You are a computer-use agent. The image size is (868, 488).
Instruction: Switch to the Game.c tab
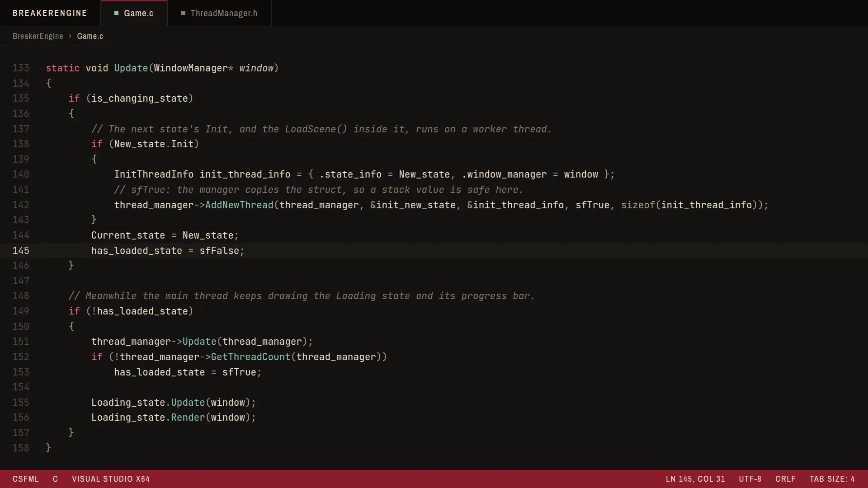pos(134,13)
